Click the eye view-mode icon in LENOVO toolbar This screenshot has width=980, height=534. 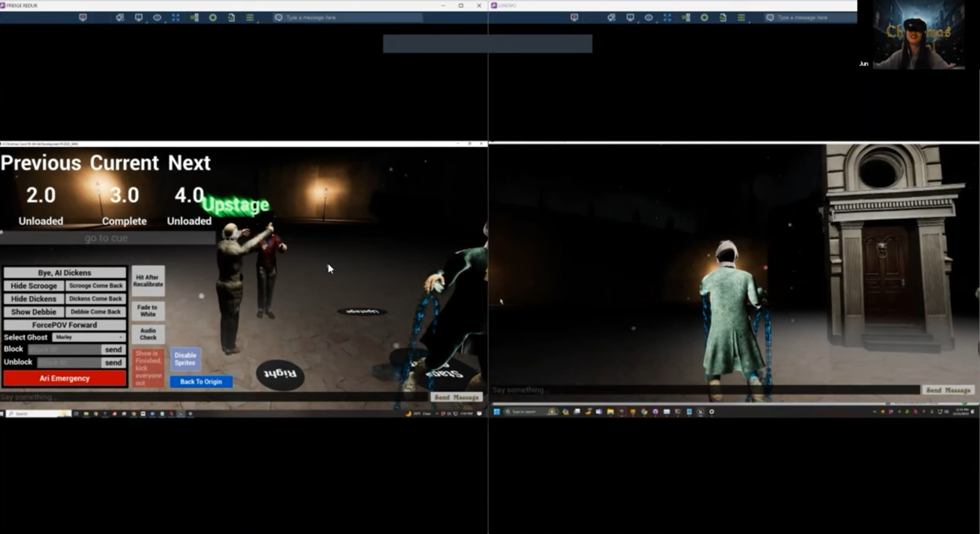[x=649, y=17]
